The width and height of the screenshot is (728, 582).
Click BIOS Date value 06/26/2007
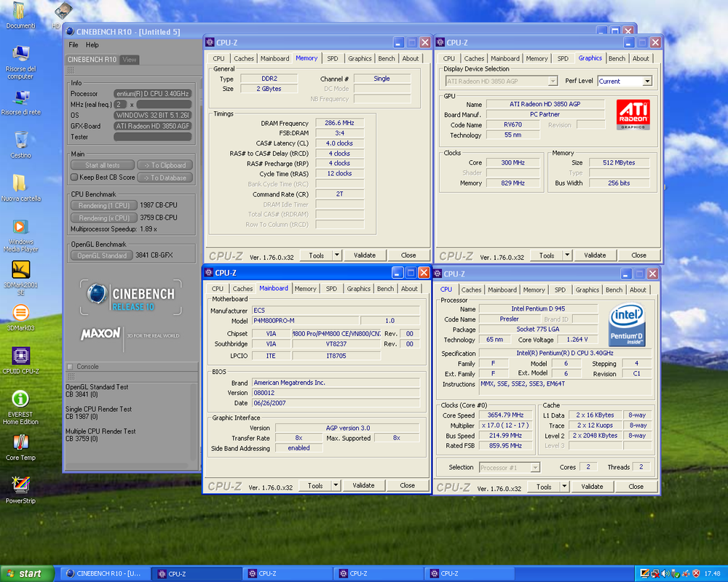tap(336, 403)
